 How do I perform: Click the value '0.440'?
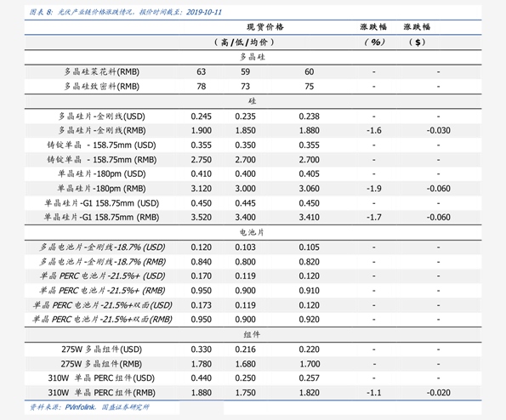pyautogui.click(x=201, y=378)
